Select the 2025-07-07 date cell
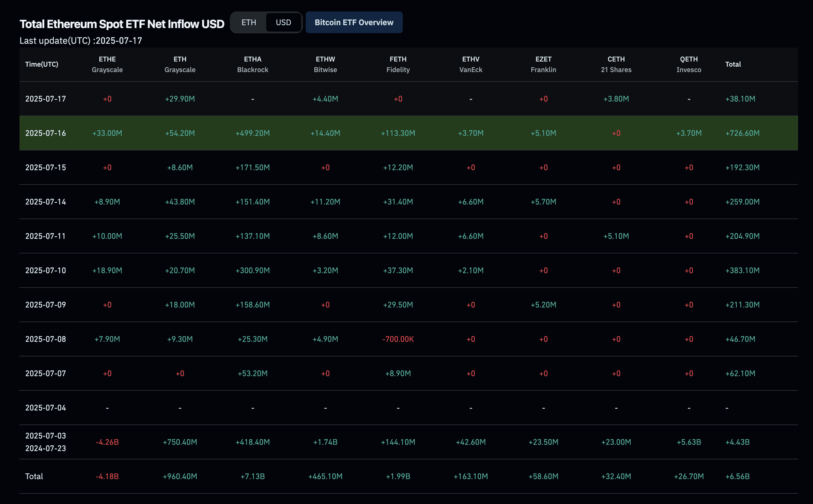 [46, 374]
